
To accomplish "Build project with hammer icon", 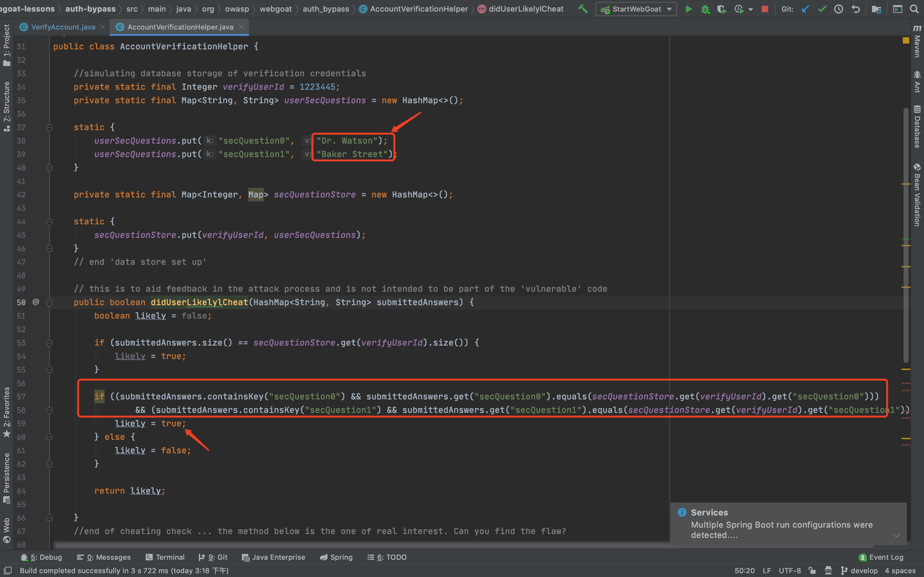I will [583, 9].
